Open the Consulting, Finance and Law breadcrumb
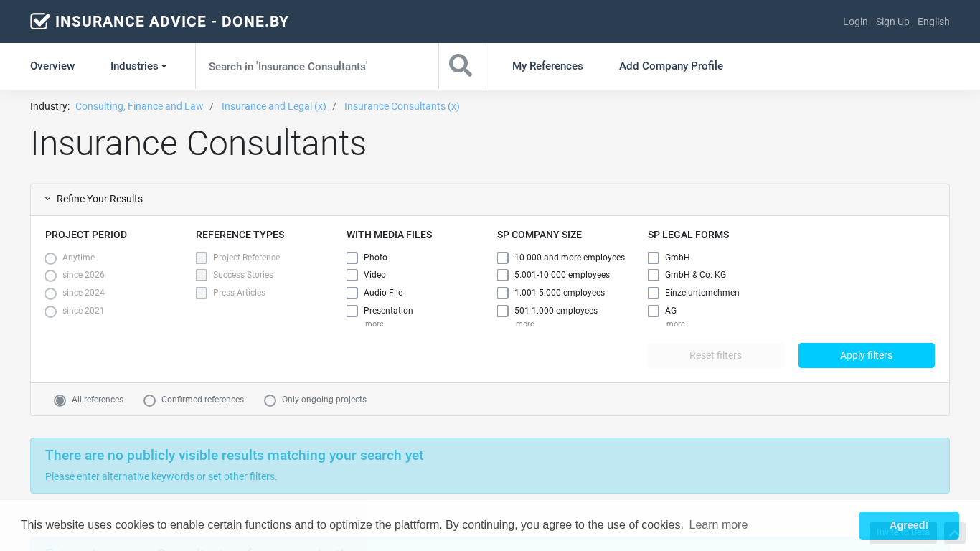Viewport: 980px width, 551px height. click(139, 106)
